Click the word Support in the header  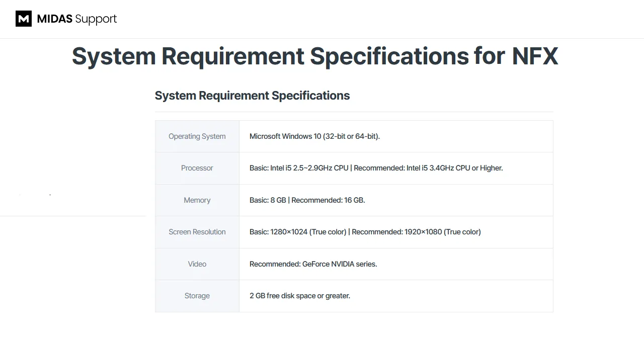click(96, 19)
